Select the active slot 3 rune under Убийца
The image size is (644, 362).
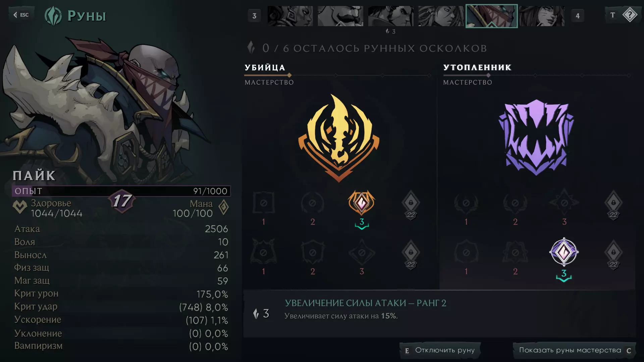362,203
